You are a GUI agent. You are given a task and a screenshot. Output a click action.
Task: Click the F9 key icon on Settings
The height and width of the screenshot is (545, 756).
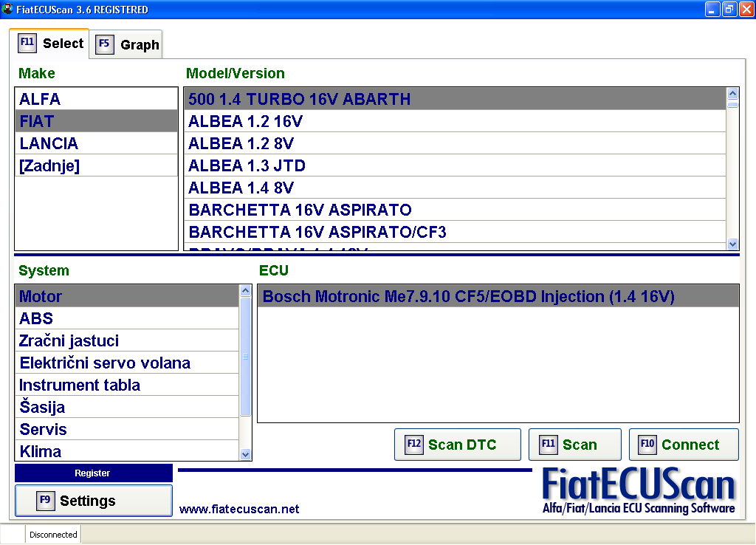(x=45, y=500)
